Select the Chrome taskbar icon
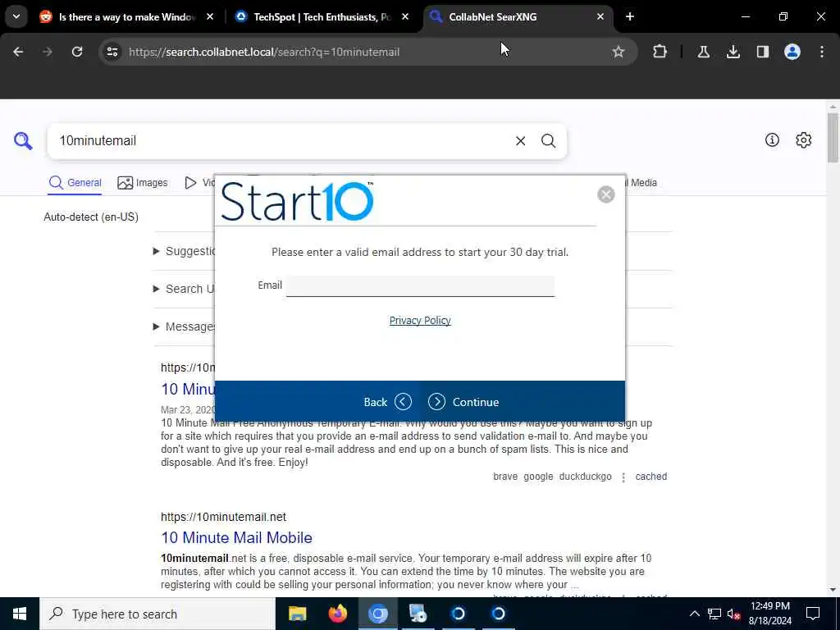840x630 pixels. 377,614
